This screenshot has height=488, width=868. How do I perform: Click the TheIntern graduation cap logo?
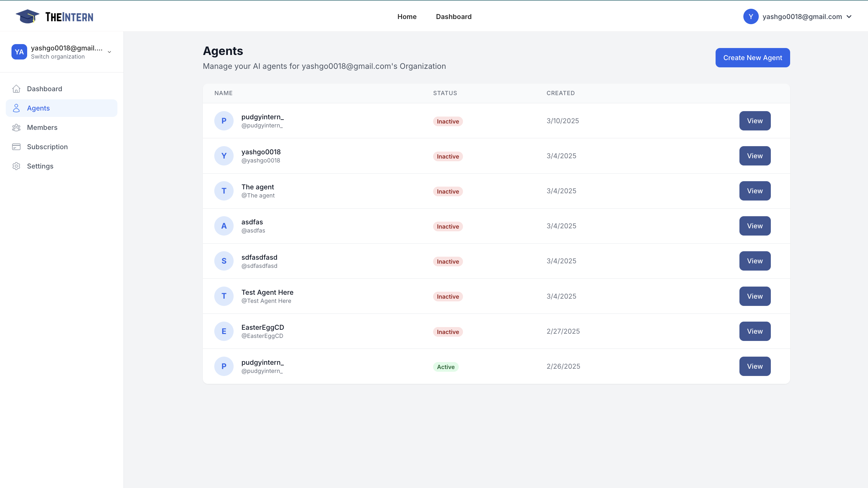click(x=28, y=17)
